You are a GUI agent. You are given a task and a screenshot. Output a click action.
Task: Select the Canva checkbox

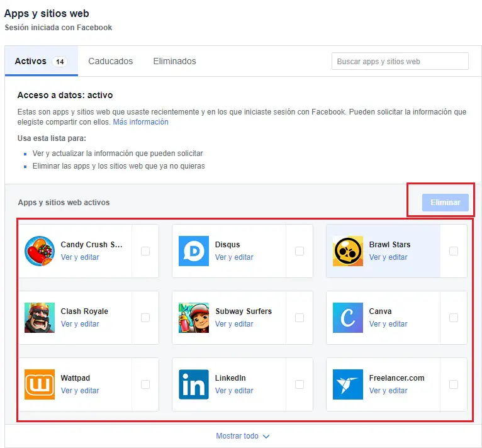[454, 318]
